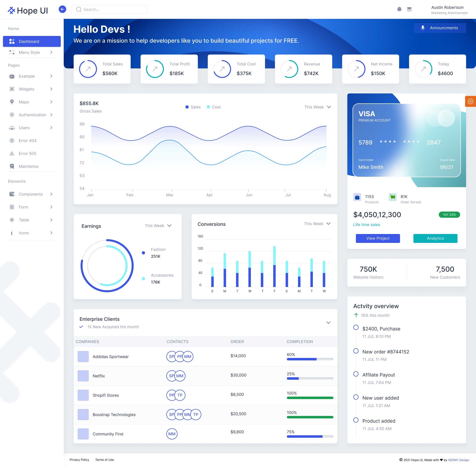The height and width of the screenshot is (466, 476).
Task: Click the Addidas Sportwear 60% progress bar
Action: 310,359
